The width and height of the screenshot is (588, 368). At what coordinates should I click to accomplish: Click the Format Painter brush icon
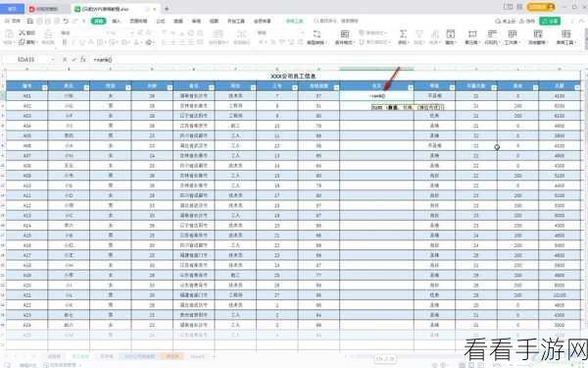click(x=48, y=34)
